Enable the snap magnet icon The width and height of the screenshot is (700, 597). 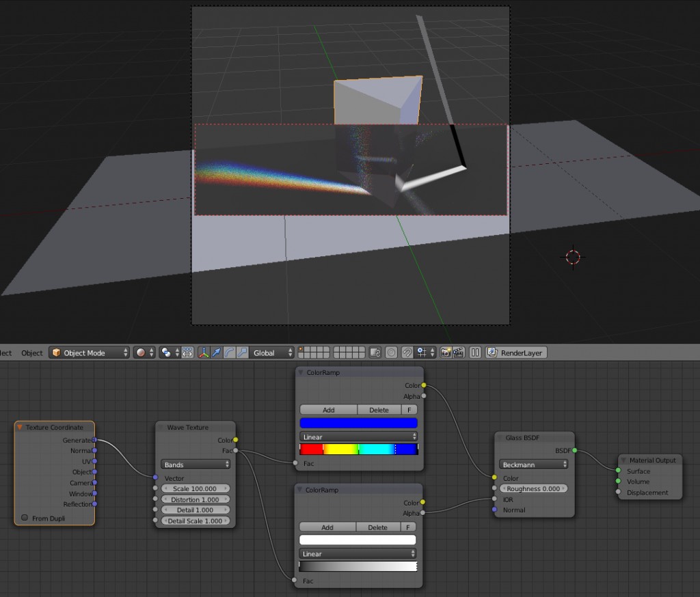tap(409, 352)
